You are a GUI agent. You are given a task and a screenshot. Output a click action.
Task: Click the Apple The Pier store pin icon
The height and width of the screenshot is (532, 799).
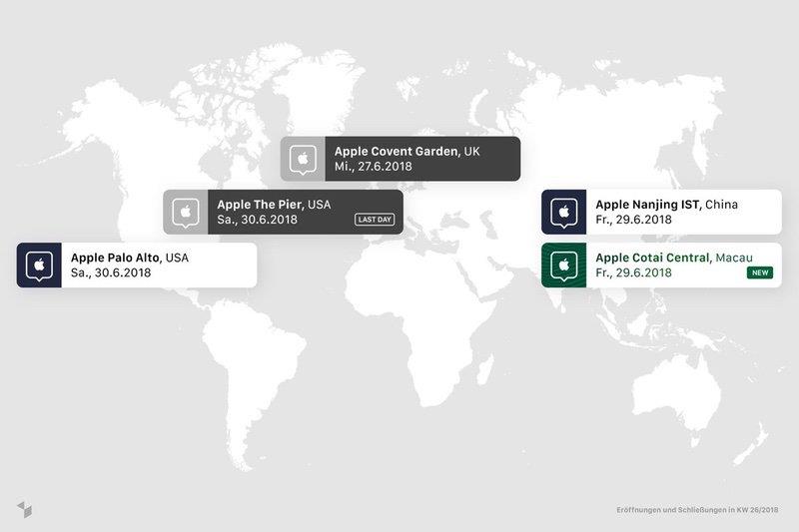(x=186, y=212)
